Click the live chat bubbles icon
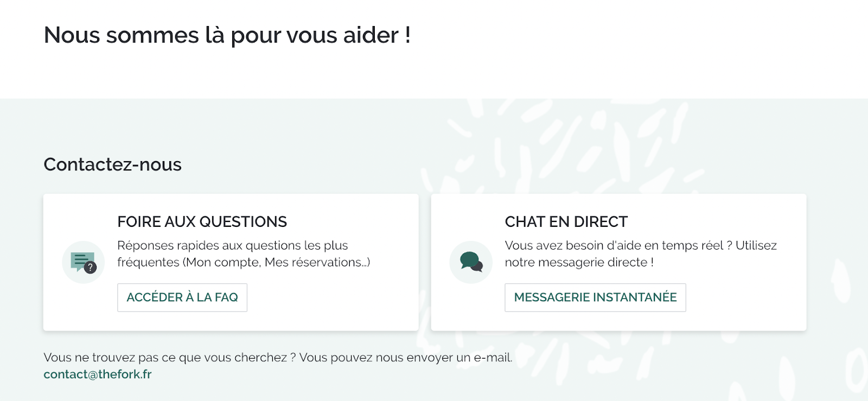 (469, 260)
